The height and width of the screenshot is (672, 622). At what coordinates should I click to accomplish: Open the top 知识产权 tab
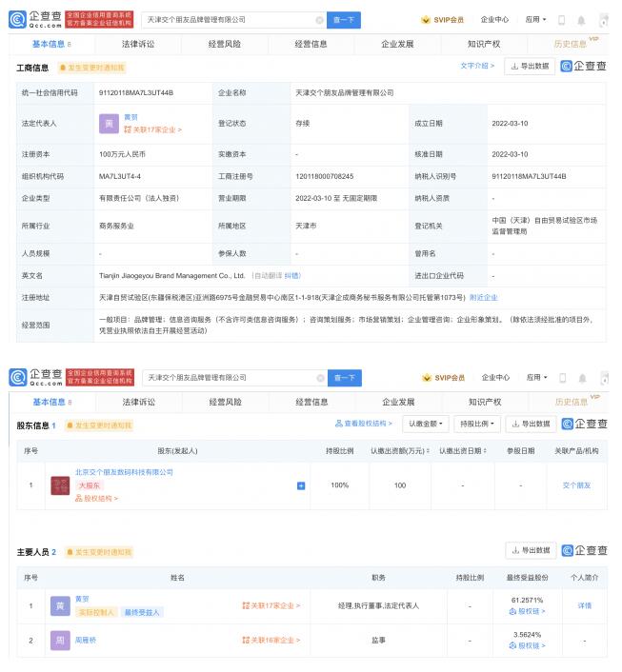[485, 44]
